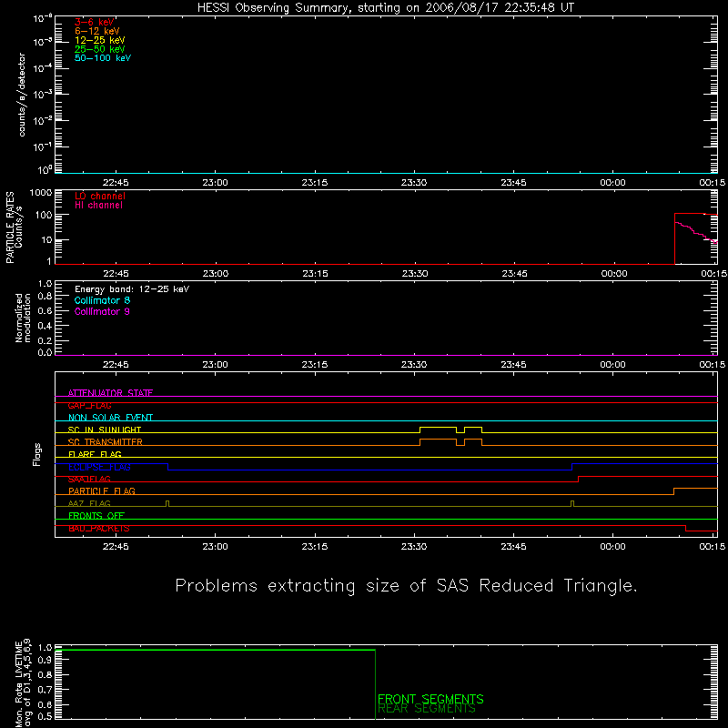Viewport: 728px width, 728px height.
Task: Click the ATTENUATOR_STATE flag label
Action: pos(110,393)
